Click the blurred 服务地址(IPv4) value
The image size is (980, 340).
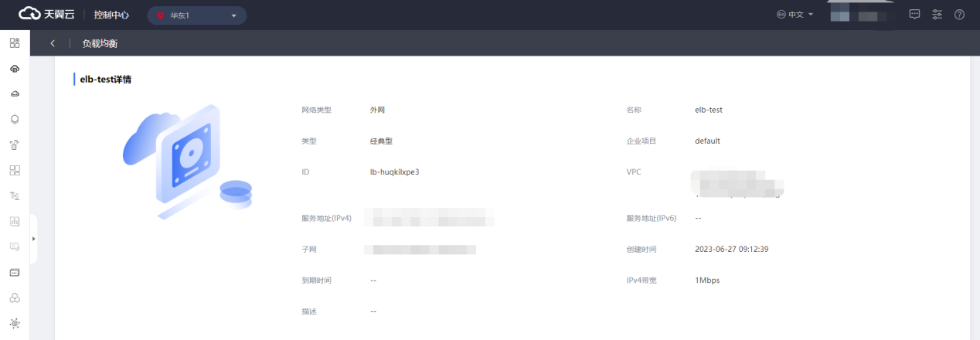pos(430,217)
